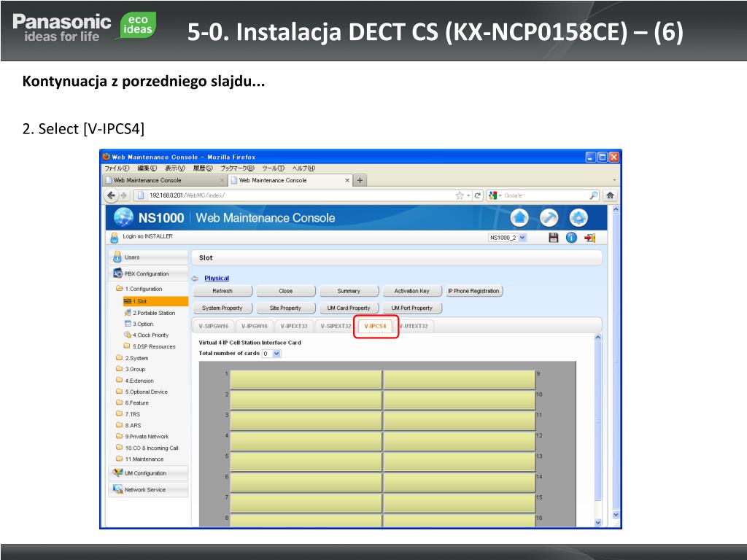Click IP Phone Registration button
Viewport: 747px width, 560px height.
tap(474, 291)
